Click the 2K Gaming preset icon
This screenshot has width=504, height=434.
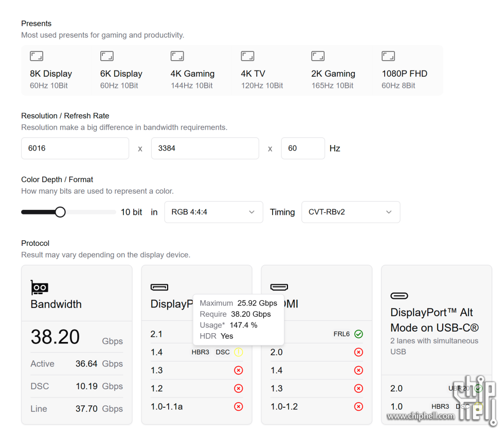coord(318,56)
